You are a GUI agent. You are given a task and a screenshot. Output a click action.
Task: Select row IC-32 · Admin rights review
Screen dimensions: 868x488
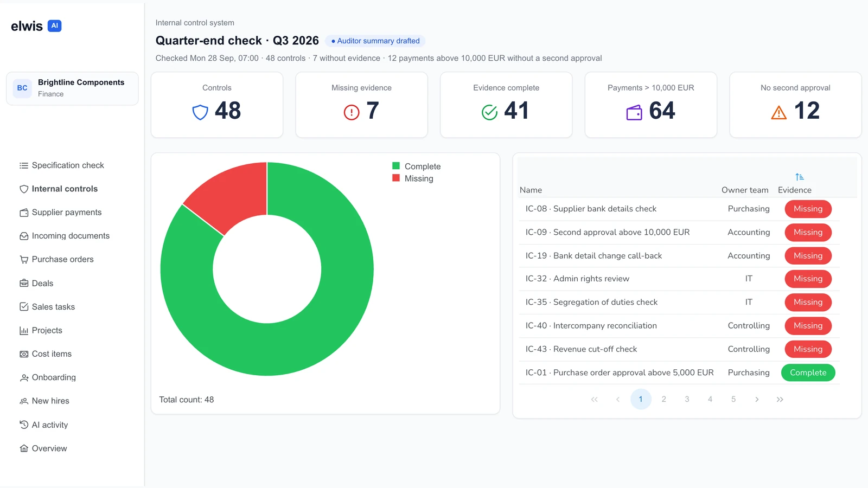pyautogui.click(x=679, y=279)
